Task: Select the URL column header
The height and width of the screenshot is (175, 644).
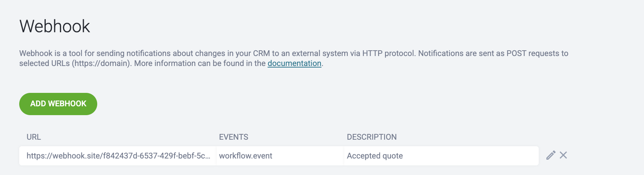Action: 34,137
